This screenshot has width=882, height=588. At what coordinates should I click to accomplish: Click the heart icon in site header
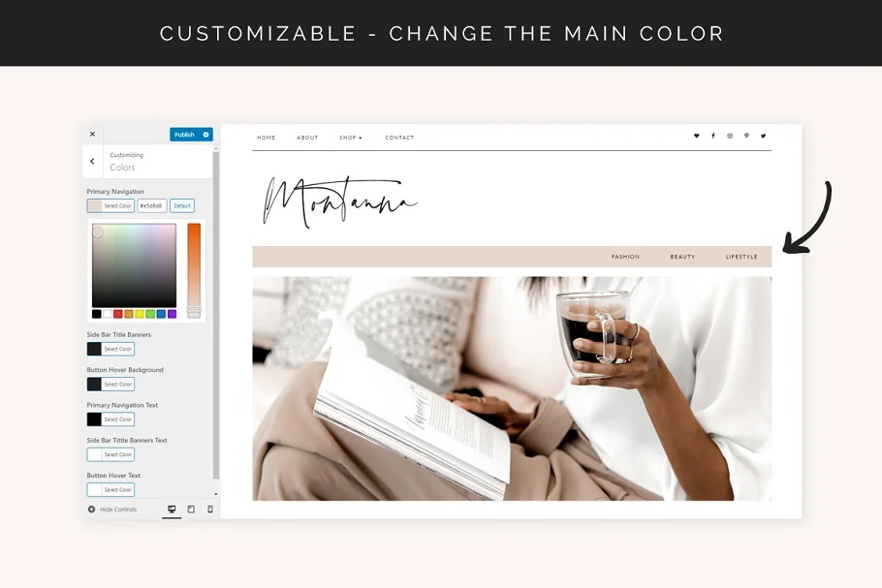tap(696, 136)
